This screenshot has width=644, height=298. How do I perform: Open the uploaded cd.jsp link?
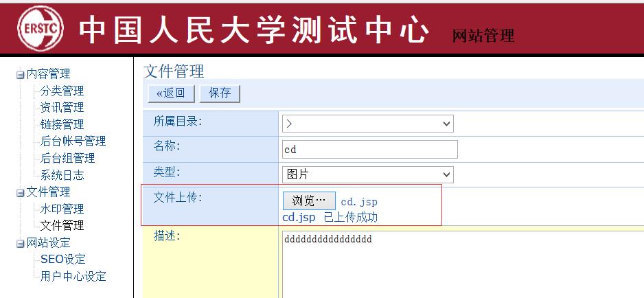pyautogui.click(x=299, y=218)
